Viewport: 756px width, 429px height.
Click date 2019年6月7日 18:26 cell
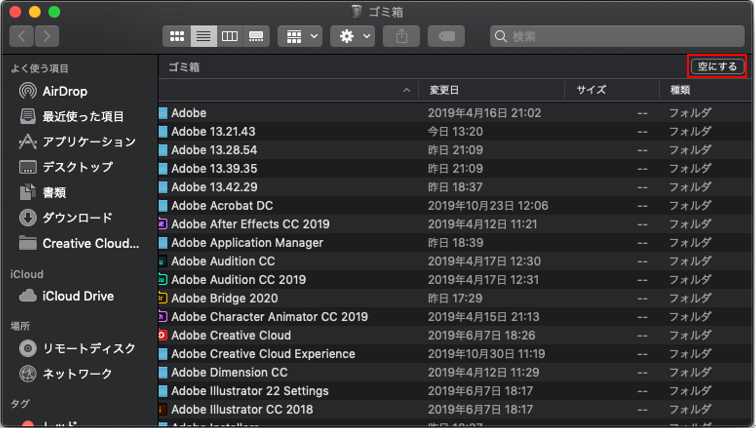pos(482,335)
